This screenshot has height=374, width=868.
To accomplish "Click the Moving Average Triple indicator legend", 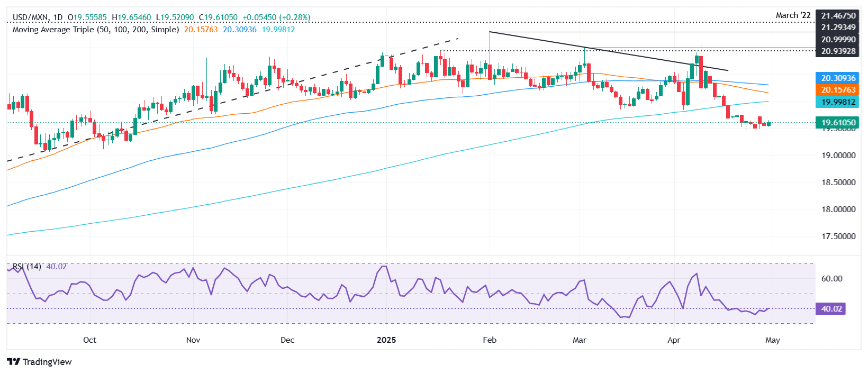I will click(95, 30).
